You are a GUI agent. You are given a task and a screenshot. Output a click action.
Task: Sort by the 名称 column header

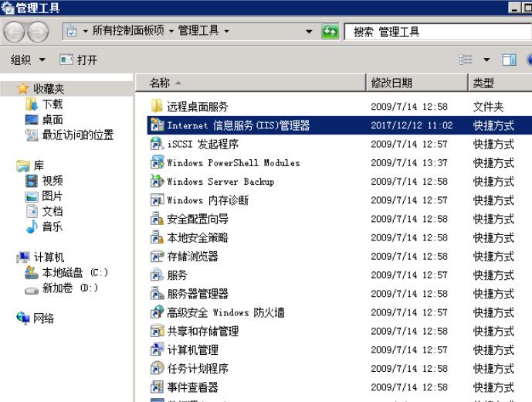pos(251,83)
